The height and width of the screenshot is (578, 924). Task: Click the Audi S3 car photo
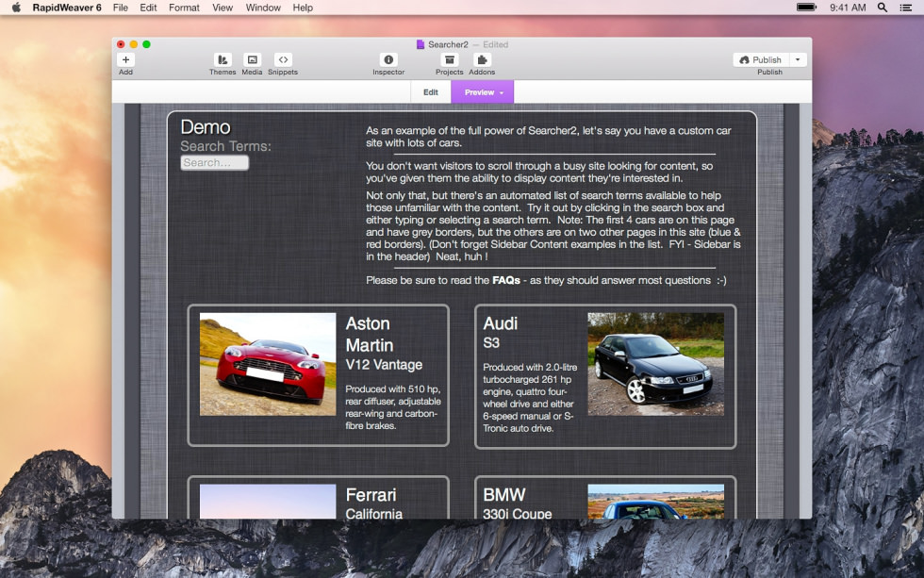[656, 364]
